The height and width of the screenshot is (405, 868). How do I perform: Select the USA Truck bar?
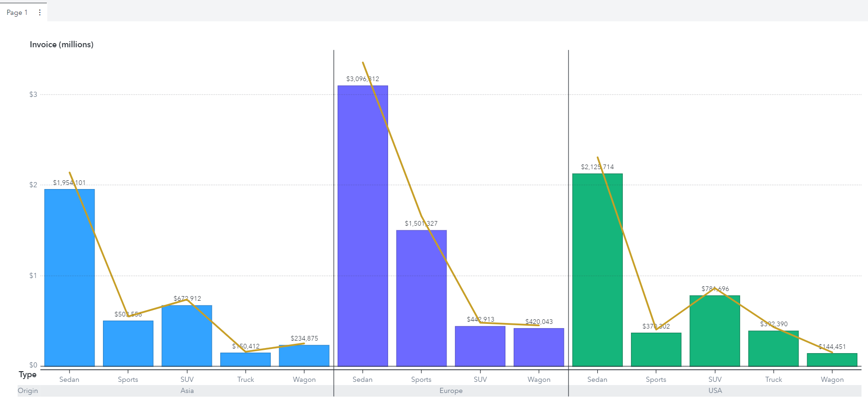[x=773, y=348]
